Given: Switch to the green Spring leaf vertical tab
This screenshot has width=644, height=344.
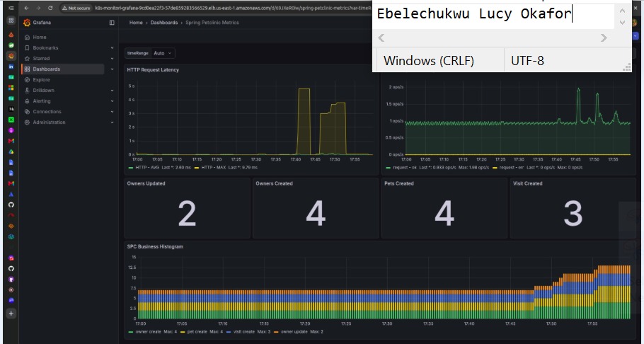Looking at the screenshot, I should [x=11, y=45].
